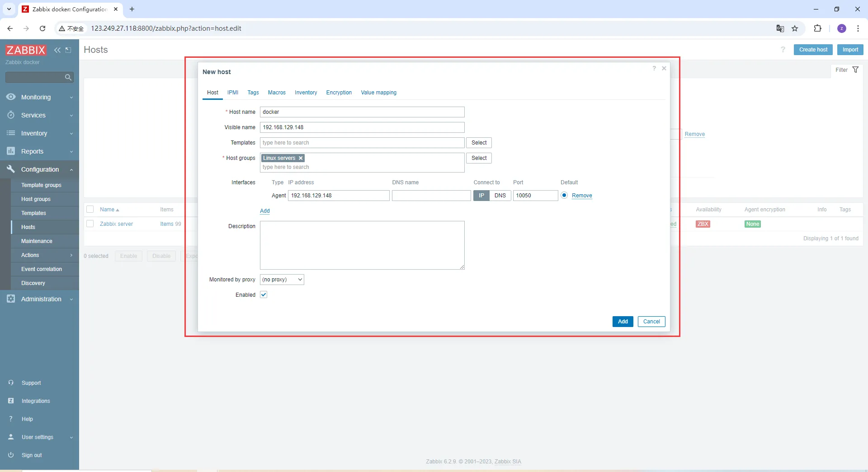Open the browser translate icon
The image size is (868, 472).
[780, 28]
